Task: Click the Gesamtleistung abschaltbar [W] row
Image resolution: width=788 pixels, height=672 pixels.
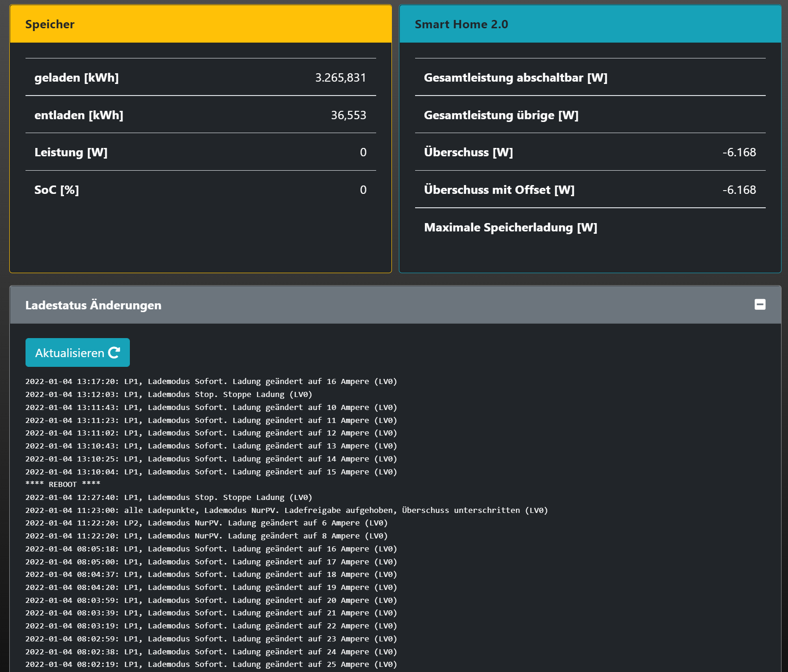Action: (x=515, y=77)
